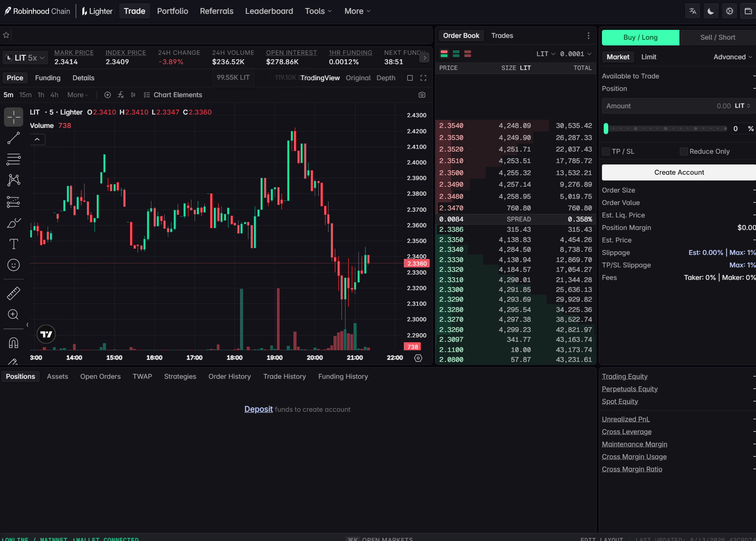
Task: Open the language translation icon
Action: (692, 11)
